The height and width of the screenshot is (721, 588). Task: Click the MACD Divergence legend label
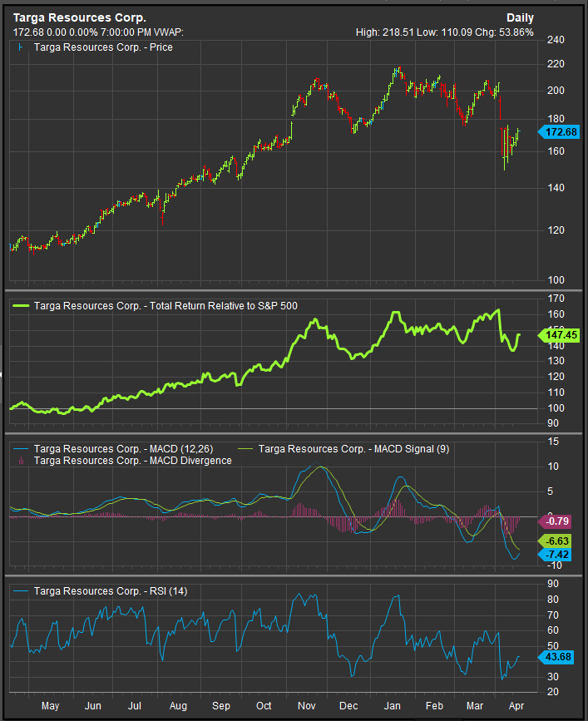[x=133, y=461]
